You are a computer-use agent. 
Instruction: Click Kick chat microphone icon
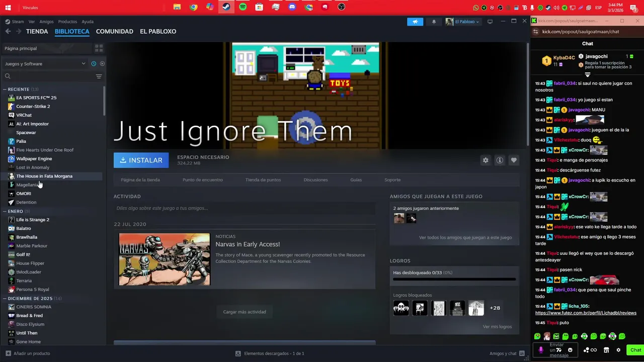(541, 350)
